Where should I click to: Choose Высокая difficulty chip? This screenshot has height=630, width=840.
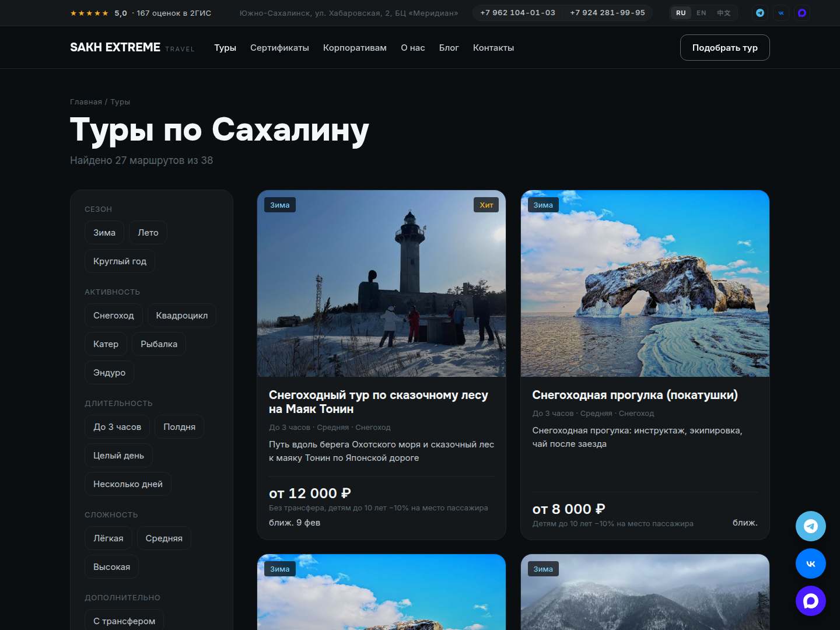(111, 566)
